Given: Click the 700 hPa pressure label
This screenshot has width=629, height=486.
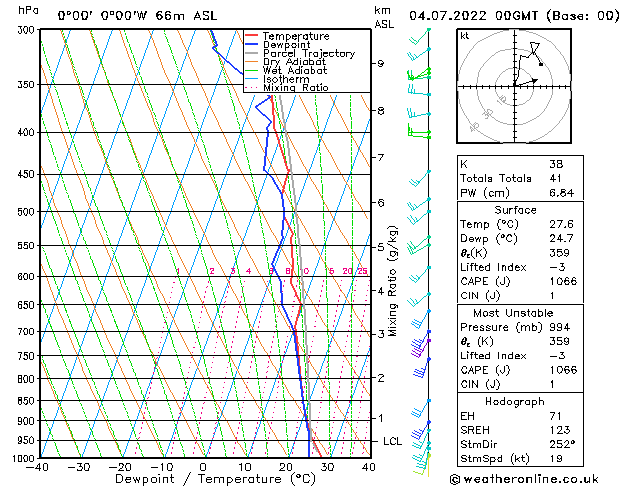Looking at the screenshot, I should coord(28,332).
